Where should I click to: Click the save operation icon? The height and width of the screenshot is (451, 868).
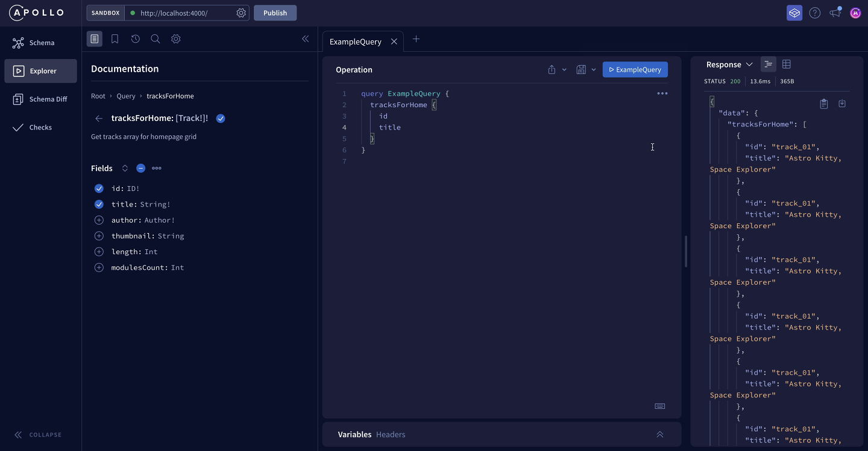(x=581, y=70)
